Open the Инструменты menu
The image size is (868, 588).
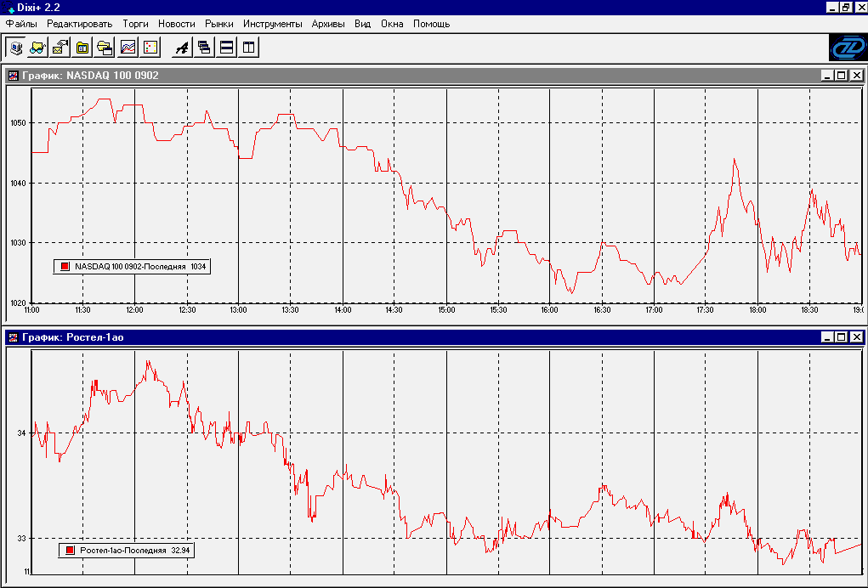pyautogui.click(x=272, y=24)
